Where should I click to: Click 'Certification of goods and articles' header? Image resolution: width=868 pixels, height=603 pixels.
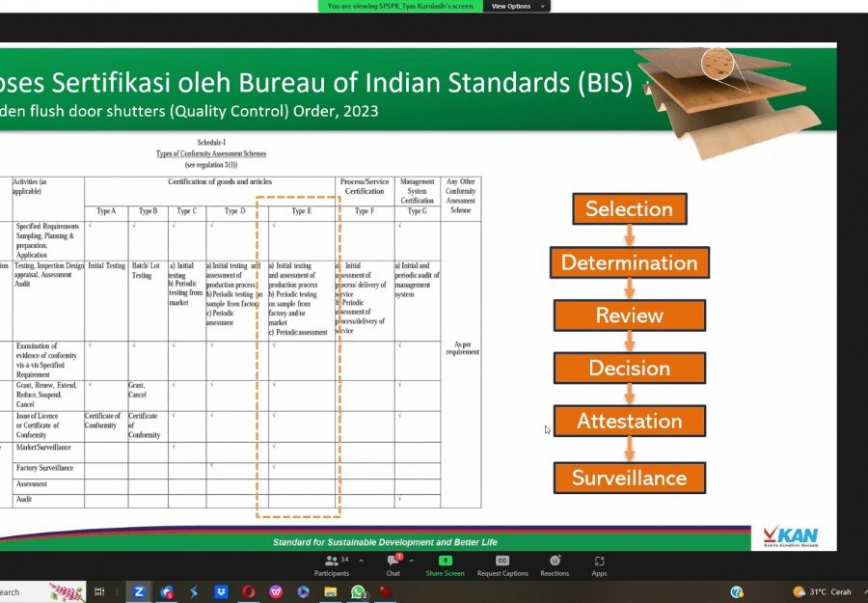[220, 181]
